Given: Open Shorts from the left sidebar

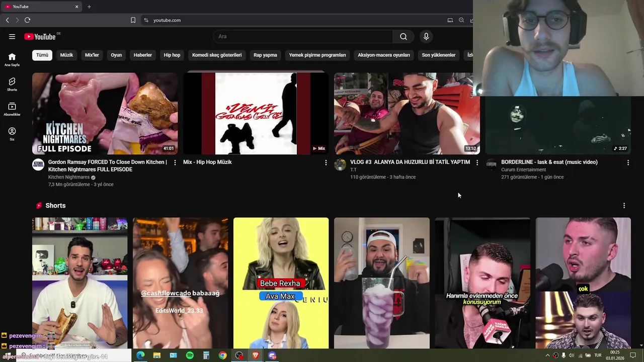Looking at the screenshot, I should [12, 84].
